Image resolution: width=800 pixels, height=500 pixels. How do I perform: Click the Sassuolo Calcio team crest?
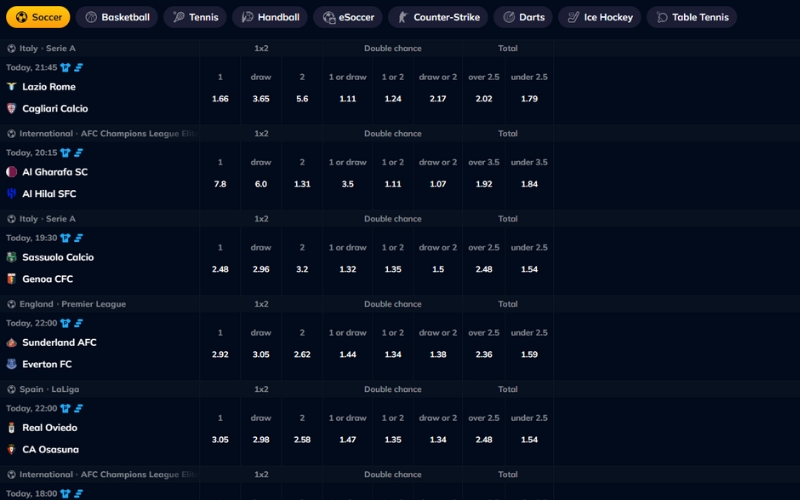[x=11, y=257]
